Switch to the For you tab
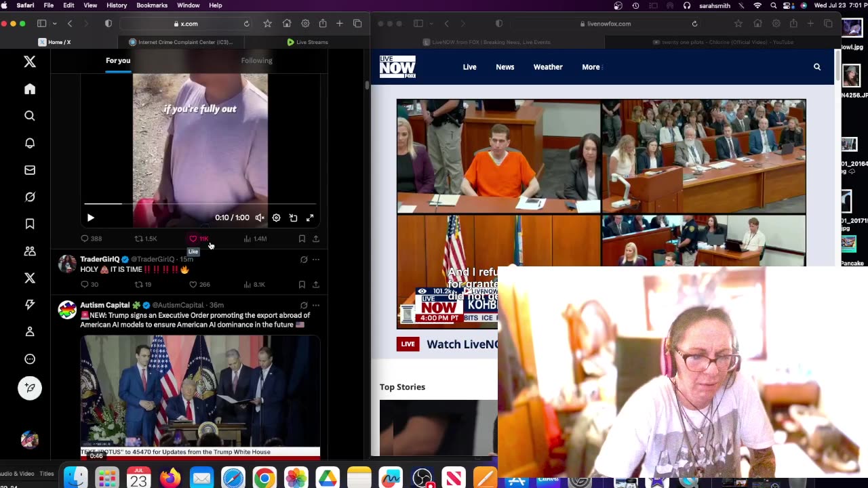Image resolution: width=868 pixels, height=488 pixels. [118, 60]
